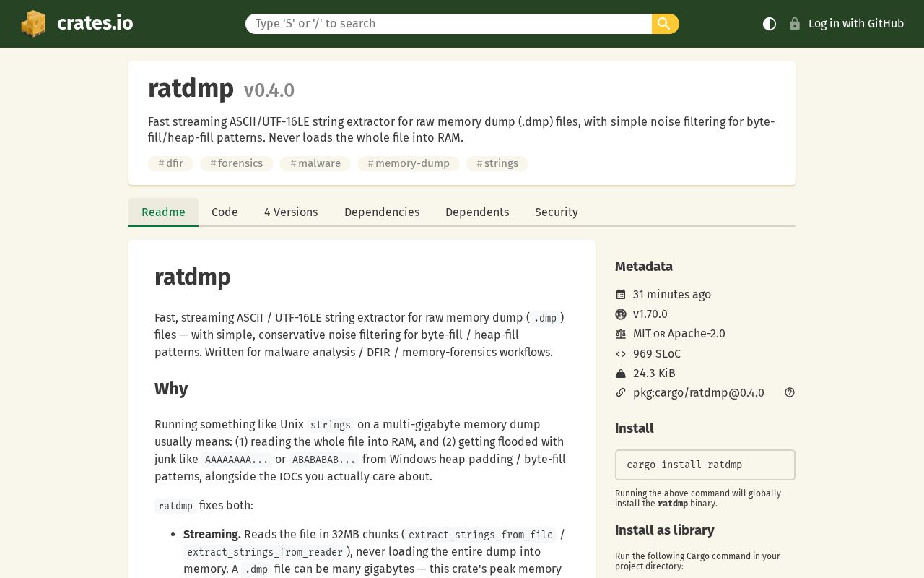This screenshot has width=924, height=578.
Task: Click the inline code 'extract_strings_from_file'
Action: 481,535
